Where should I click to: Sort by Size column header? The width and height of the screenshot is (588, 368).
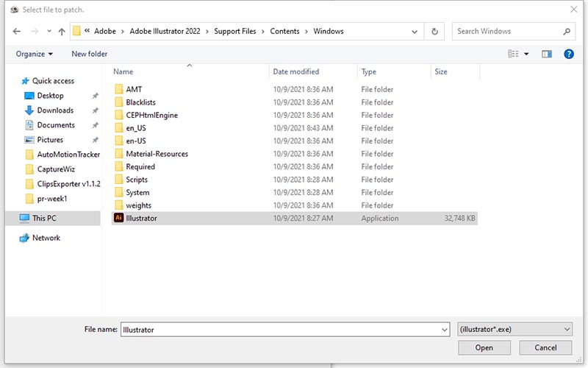coord(440,71)
